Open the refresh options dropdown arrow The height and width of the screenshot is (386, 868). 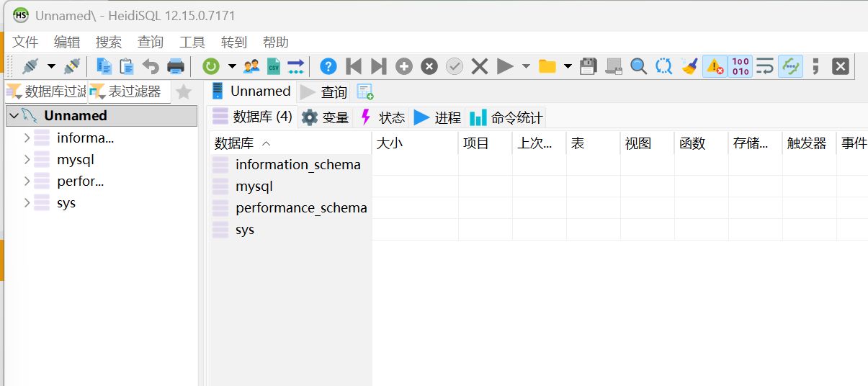pyautogui.click(x=231, y=66)
